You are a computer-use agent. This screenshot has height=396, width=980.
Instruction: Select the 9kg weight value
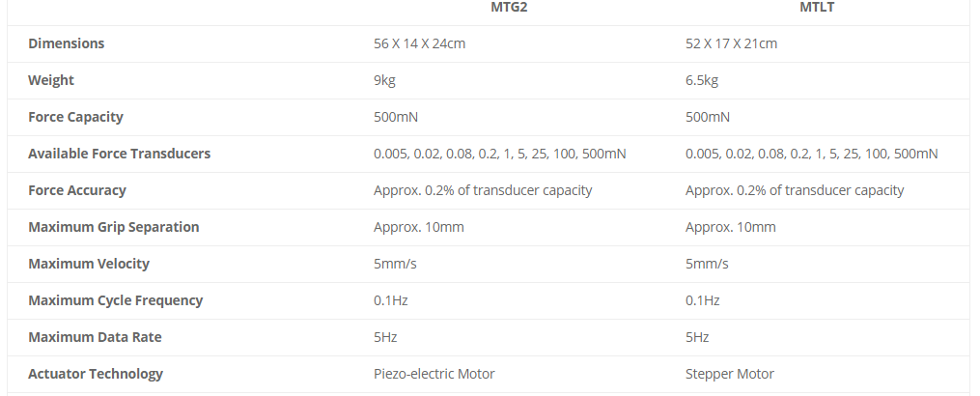(x=384, y=80)
